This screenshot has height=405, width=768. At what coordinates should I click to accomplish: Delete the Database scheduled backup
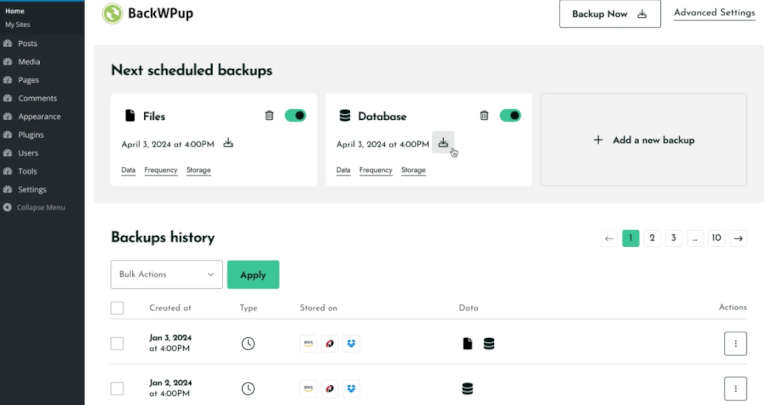coord(484,116)
